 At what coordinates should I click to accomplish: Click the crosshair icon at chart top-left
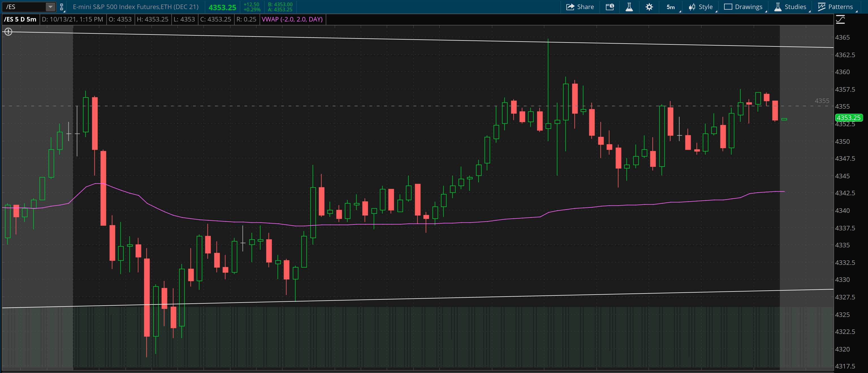coord(8,32)
